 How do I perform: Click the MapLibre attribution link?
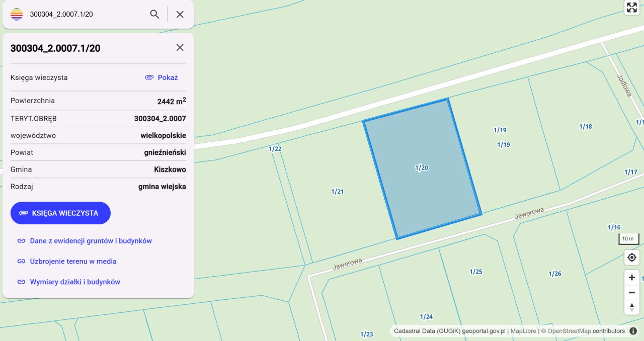tap(523, 331)
